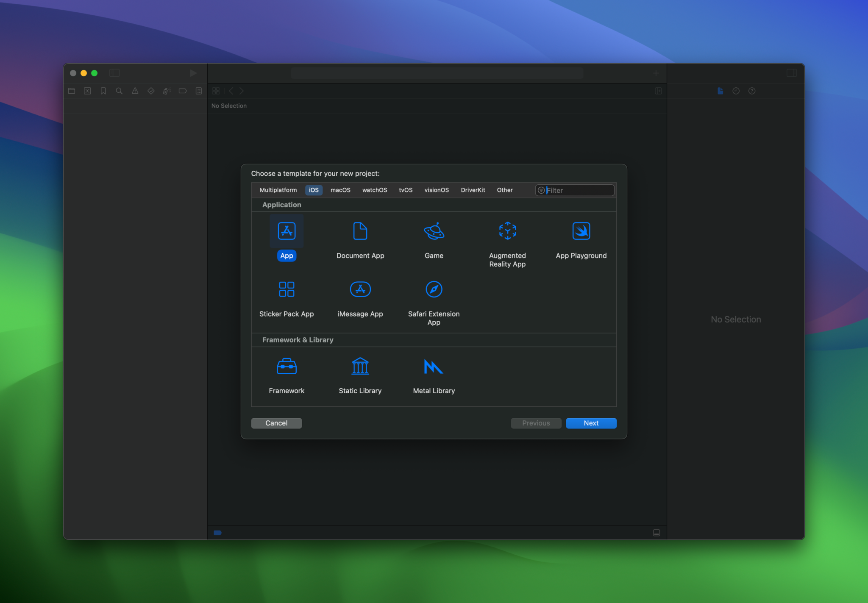The image size is (868, 603).
Task: Click inside the template Filter field
Action: pos(576,190)
